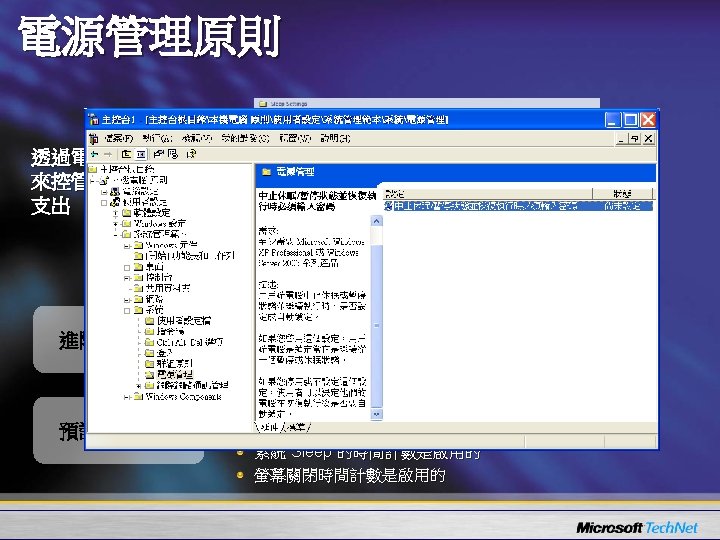Click the Back arrow in the console toolbar
The height and width of the screenshot is (540, 720).
95,154
